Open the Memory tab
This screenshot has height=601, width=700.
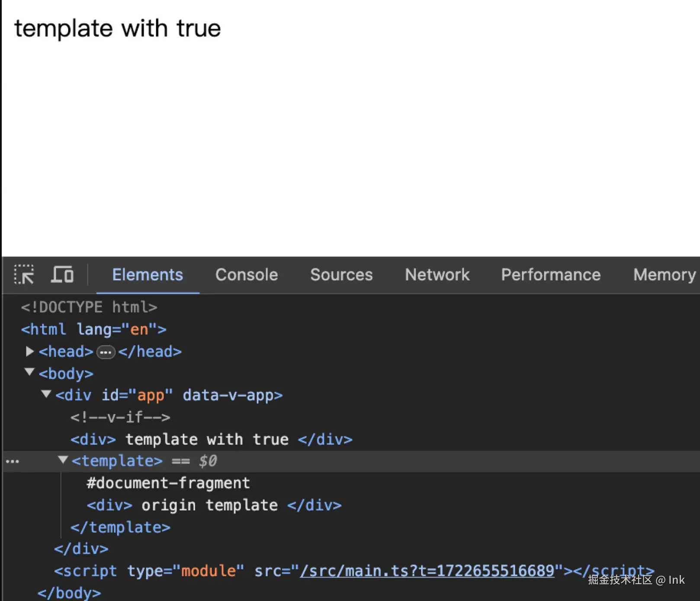(x=664, y=275)
